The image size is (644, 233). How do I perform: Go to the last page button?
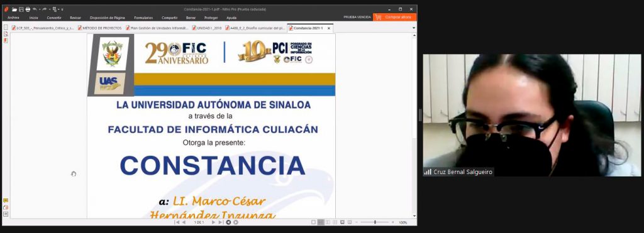(x=221, y=222)
